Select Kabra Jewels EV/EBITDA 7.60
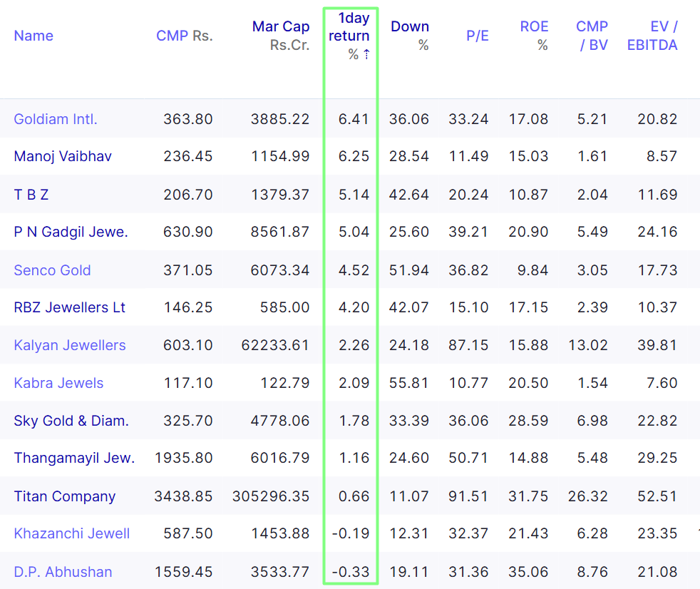The width and height of the screenshot is (700, 589). coord(662,383)
